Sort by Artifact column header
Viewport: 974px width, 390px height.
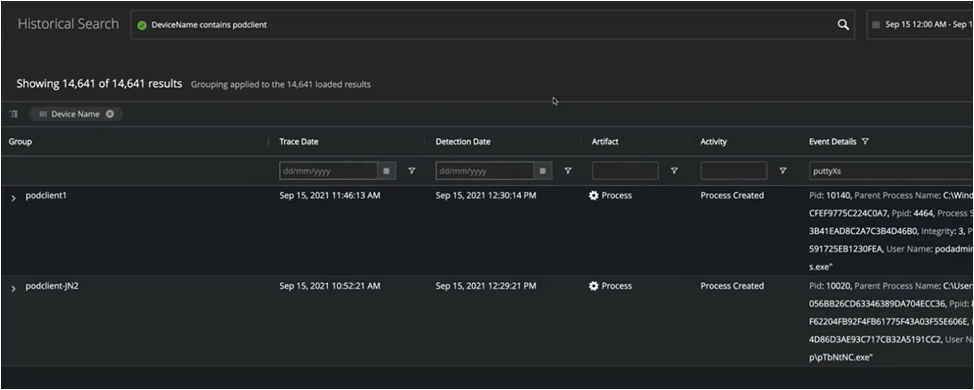[x=605, y=142]
